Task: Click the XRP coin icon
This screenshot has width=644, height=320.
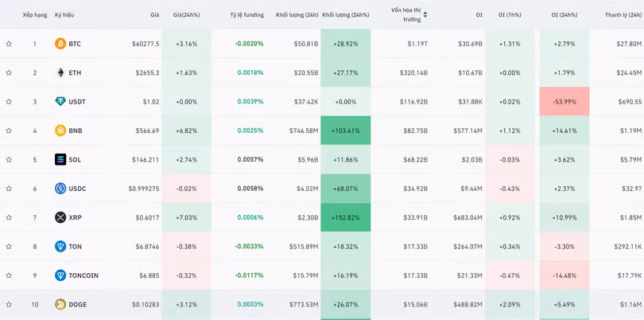Action: 60,217
